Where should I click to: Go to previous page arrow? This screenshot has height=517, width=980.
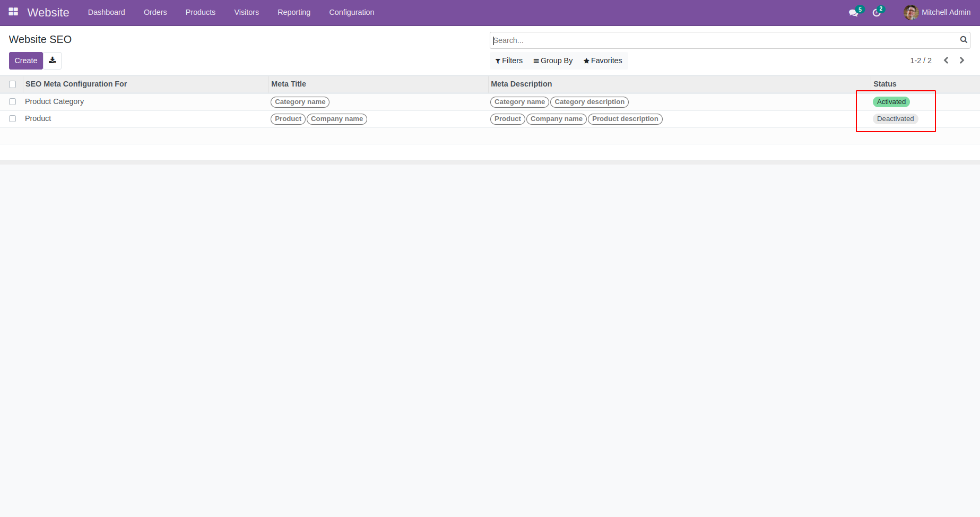[x=946, y=61]
